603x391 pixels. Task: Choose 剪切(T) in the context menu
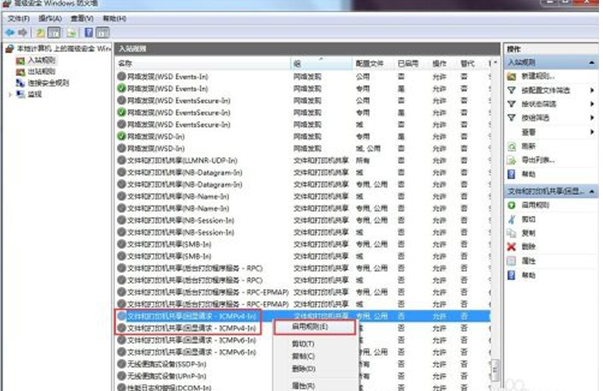[303, 344]
